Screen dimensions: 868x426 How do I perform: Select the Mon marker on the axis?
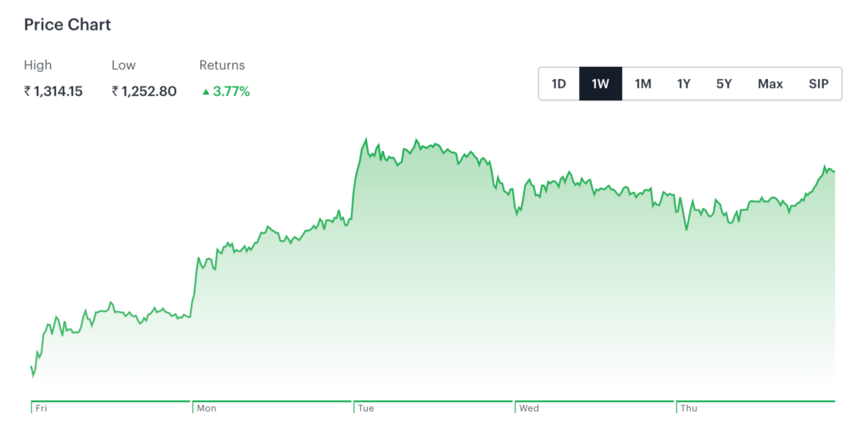(x=206, y=409)
